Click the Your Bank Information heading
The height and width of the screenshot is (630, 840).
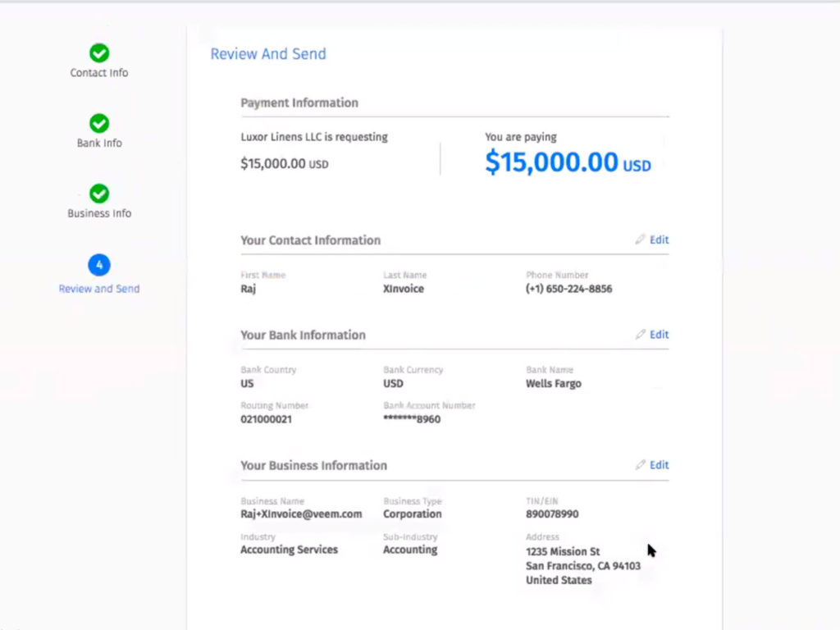coord(304,335)
